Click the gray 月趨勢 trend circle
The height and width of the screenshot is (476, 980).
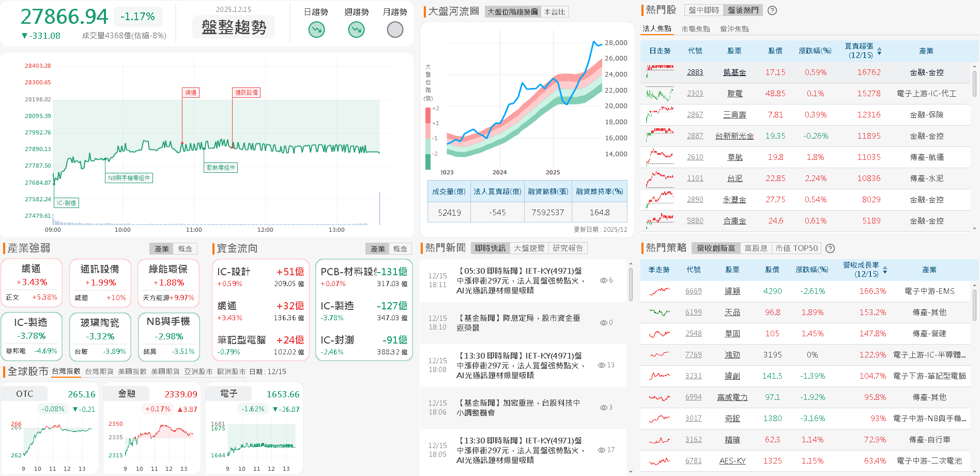point(394,29)
